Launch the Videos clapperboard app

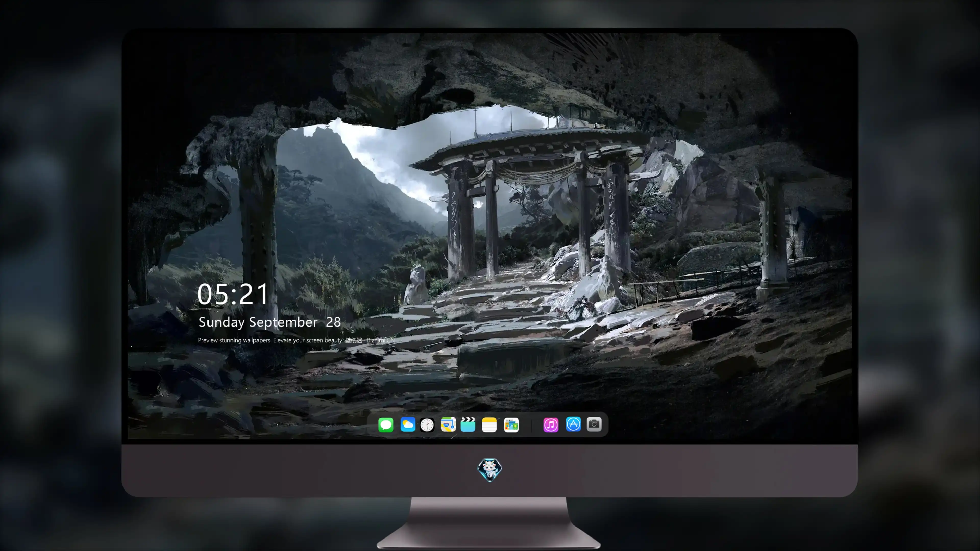pos(468,424)
